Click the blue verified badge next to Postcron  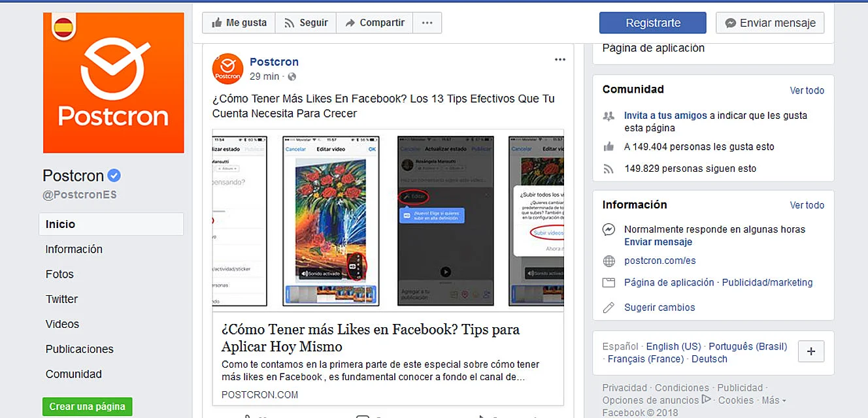[x=114, y=176]
